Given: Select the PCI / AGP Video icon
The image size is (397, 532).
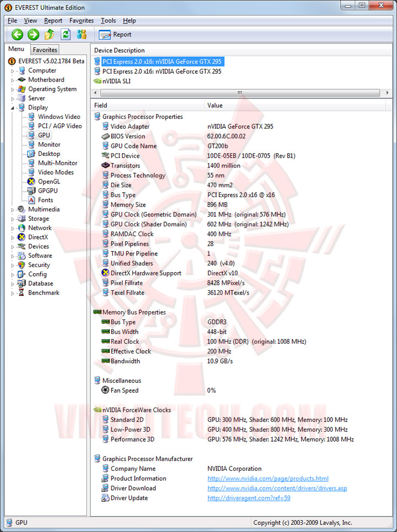Looking at the screenshot, I should [x=31, y=126].
